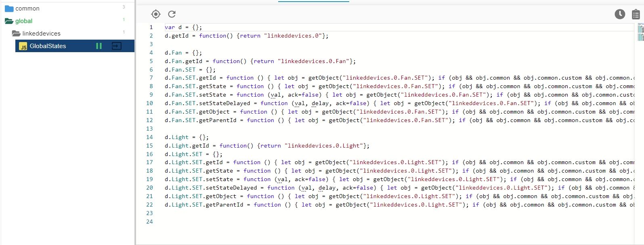The height and width of the screenshot is (245, 644).
Task: Click 'd.Light = {};' code line
Action: (187, 137)
